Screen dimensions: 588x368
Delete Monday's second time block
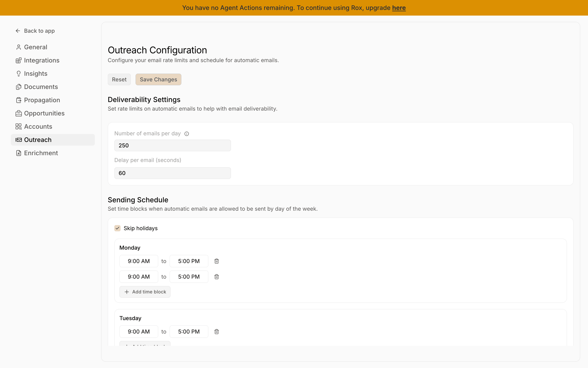point(217,277)
